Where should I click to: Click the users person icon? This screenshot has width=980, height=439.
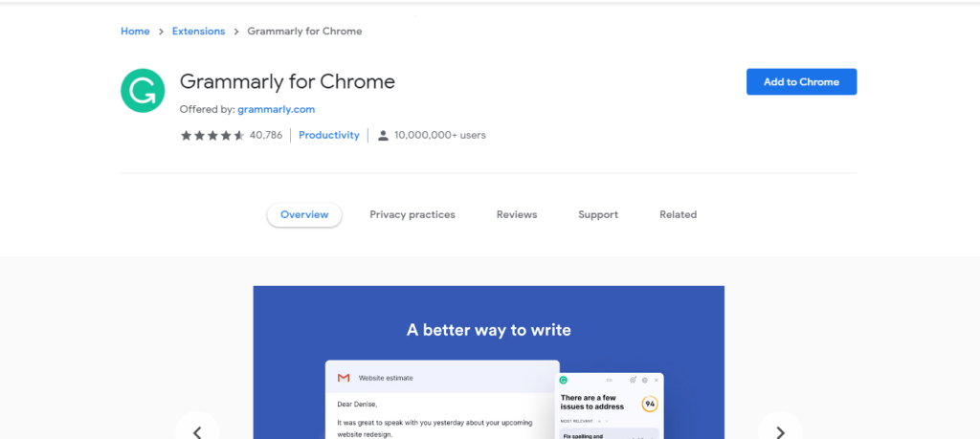[383, 135]
